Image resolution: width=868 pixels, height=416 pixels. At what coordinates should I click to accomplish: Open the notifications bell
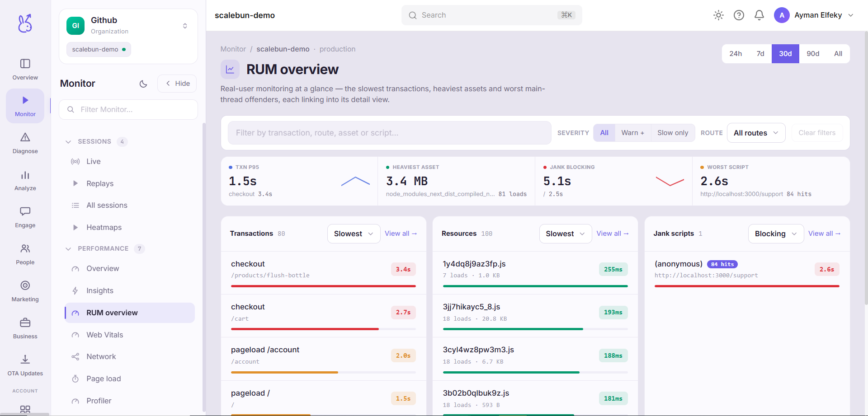point(759,15)
